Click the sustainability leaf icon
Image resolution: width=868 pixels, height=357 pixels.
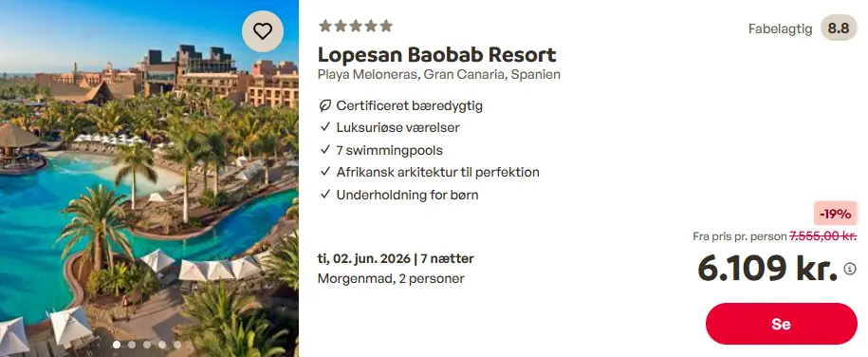point(325,105)
